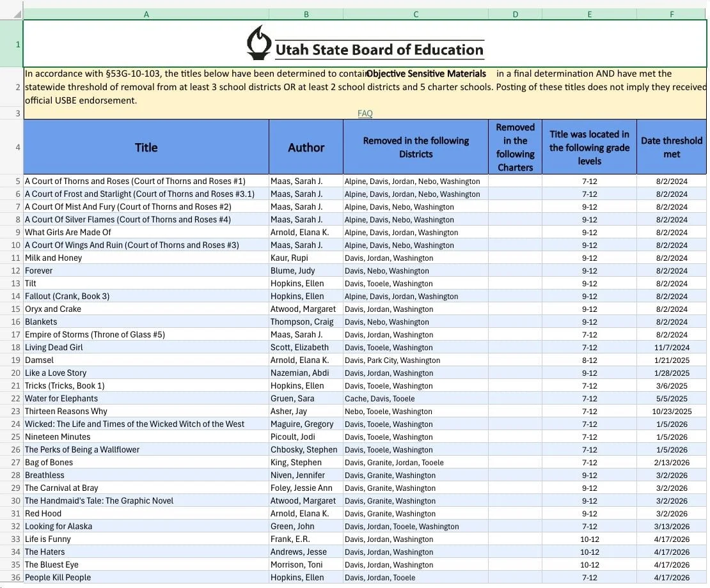Viewport: 710px width, 588px height.
Task: Click cell 'Empire of Storms (Throne of Glass #5)'
Action: [146, 334]
